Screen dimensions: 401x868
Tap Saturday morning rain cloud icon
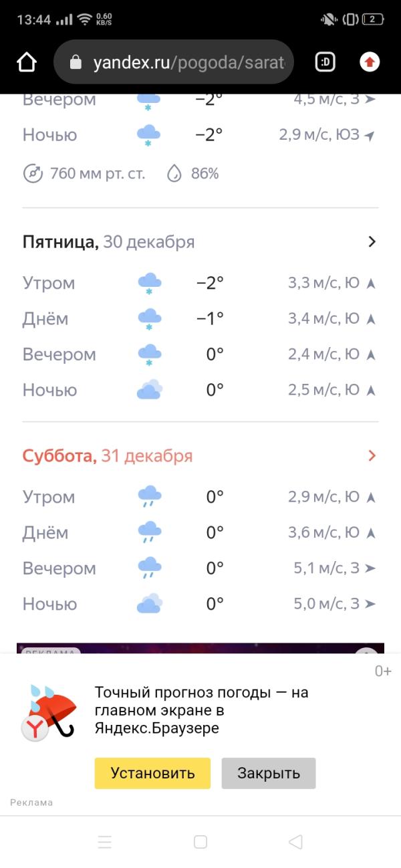(149, 498)
